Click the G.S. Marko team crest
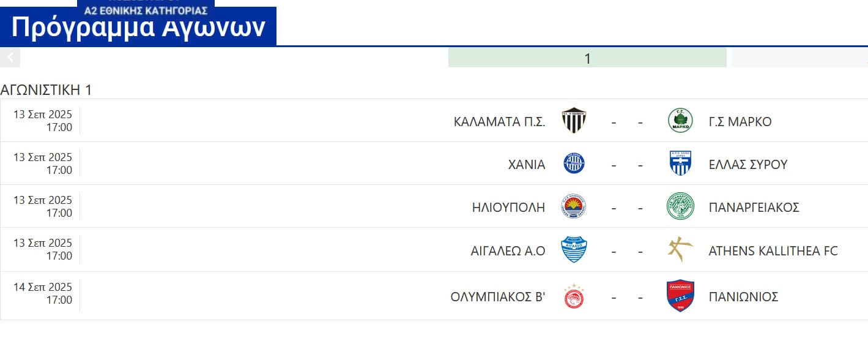The height and width of the screenshot is (338, 868). (680, 121)
